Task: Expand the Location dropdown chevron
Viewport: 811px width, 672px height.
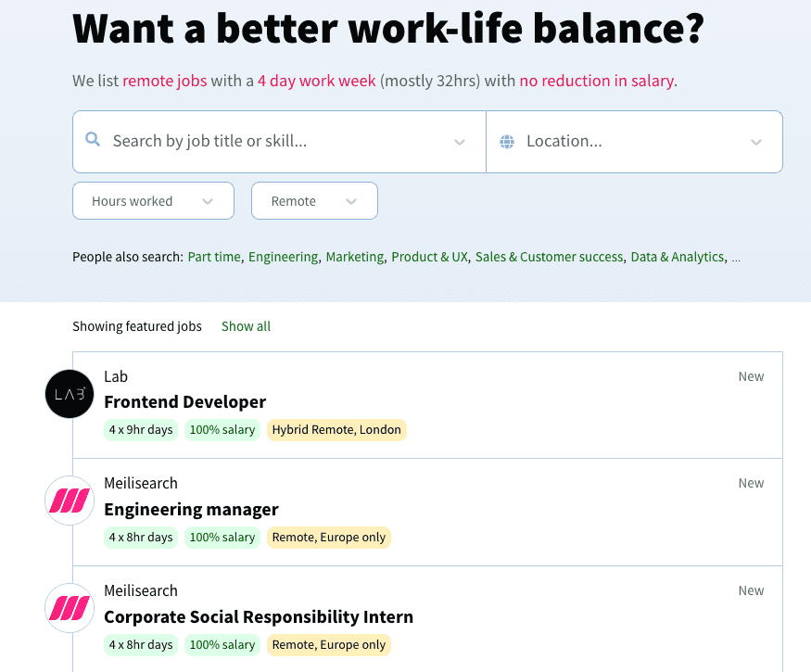Action: click(x=756, y=142)
